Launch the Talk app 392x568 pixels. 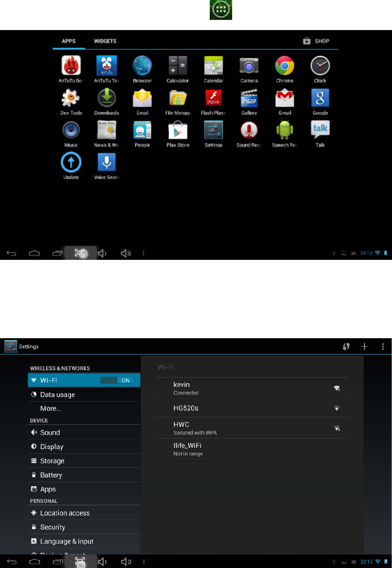[x=320, y=133]
